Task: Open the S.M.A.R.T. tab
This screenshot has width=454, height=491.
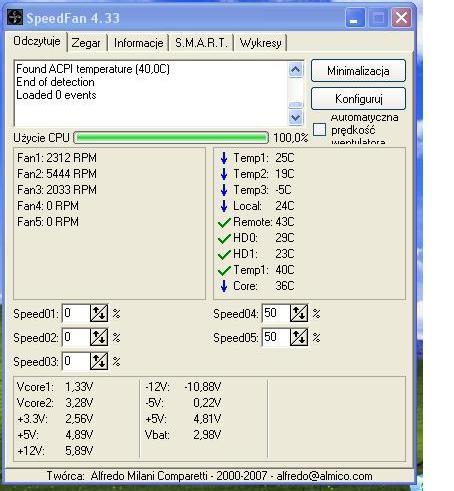Action: point(202,43)
